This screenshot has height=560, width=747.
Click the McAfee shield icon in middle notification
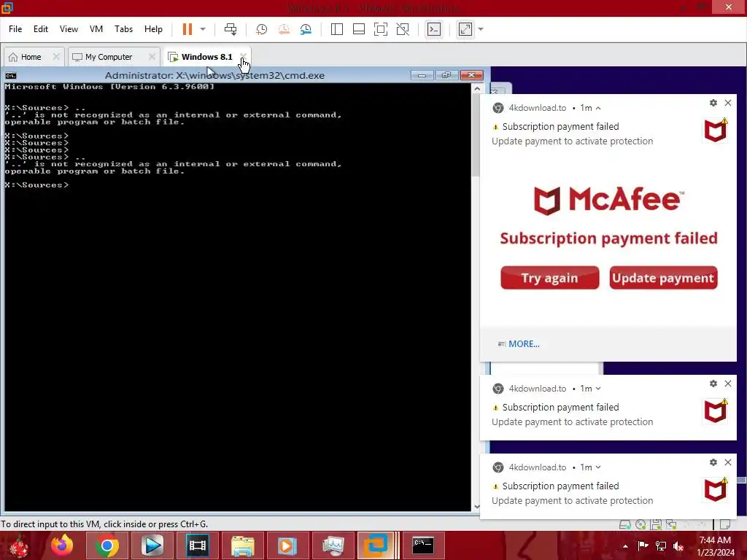[716, 411]
